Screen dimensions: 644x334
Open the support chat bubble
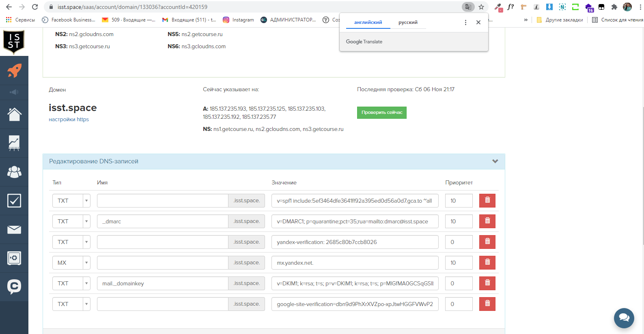point(624,318)
